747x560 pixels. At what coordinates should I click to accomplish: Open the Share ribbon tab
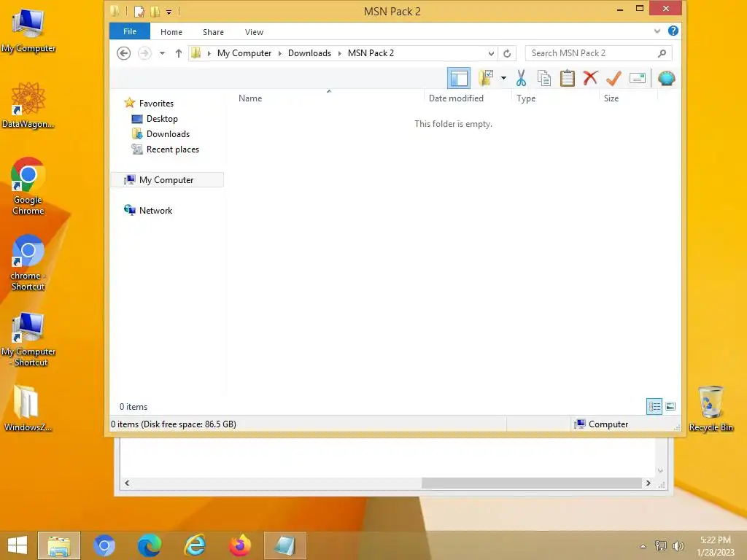tap(213, 32)
